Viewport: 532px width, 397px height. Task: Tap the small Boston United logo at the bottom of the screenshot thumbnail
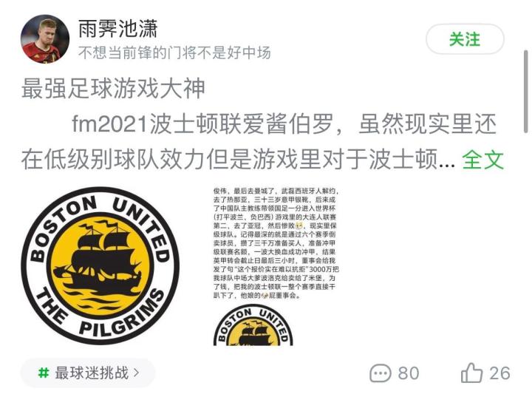coord(253,326)
